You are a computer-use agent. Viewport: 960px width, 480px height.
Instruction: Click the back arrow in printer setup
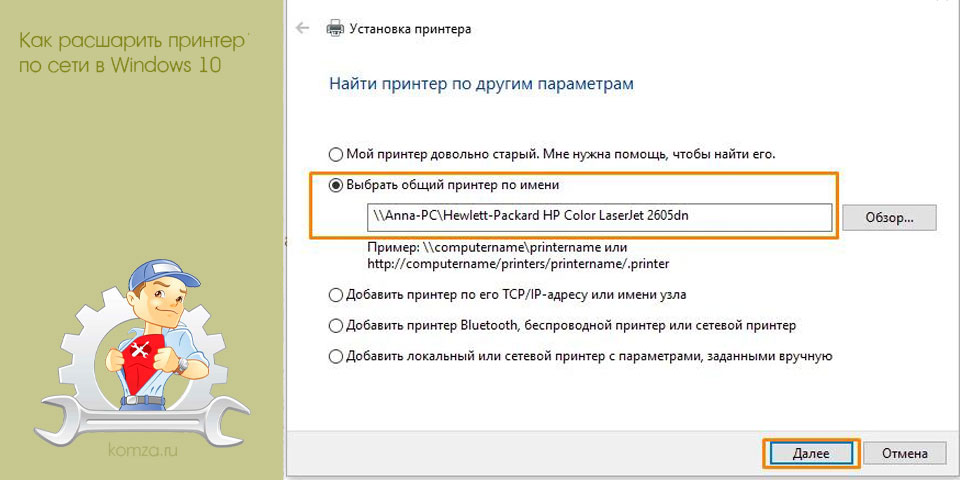302,28
